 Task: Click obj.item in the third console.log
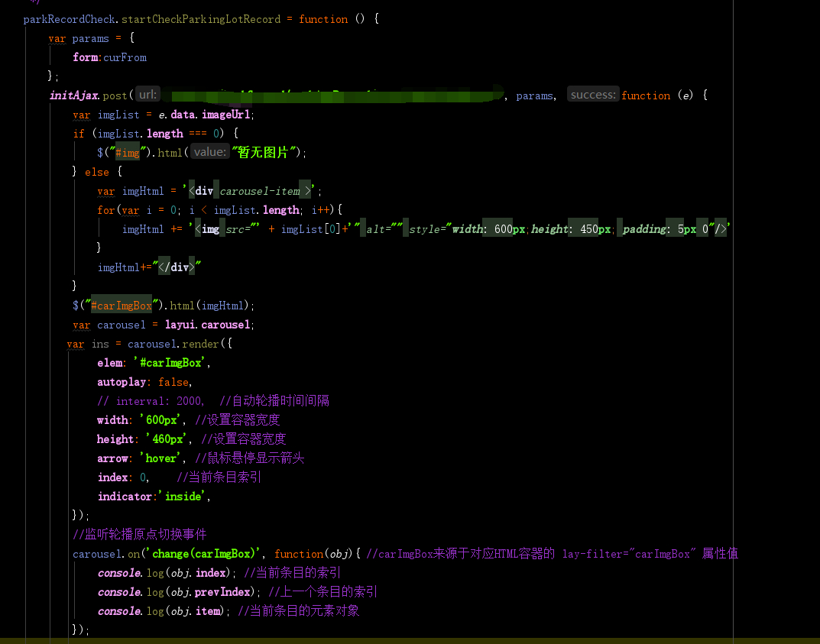196,611
